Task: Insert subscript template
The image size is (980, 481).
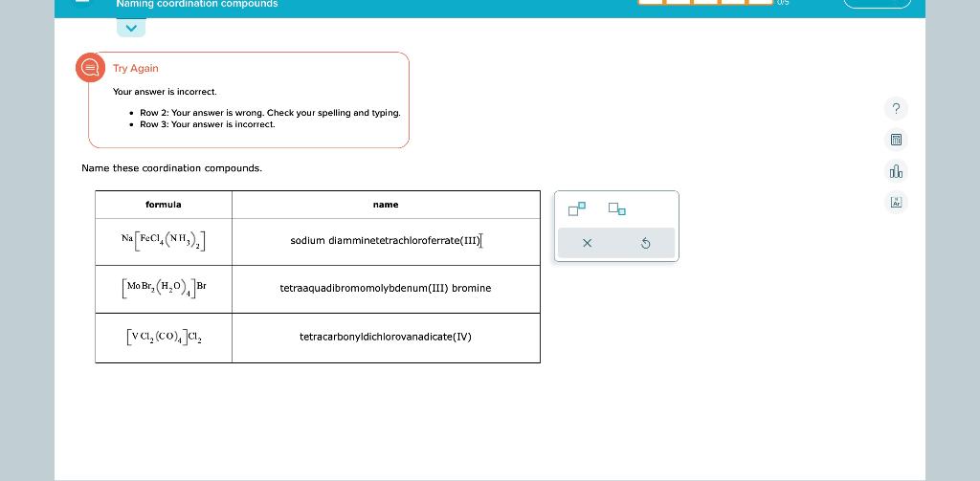Action: click(617, 208)
